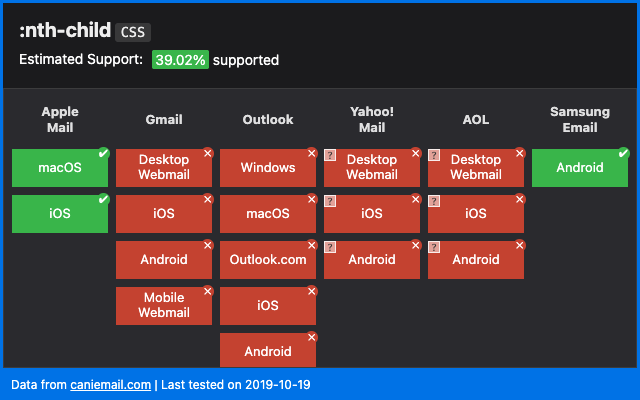
Task: Click the checkmark icon on Samsung Email Android
Action: pyautogui.click(x=623, y=153)
